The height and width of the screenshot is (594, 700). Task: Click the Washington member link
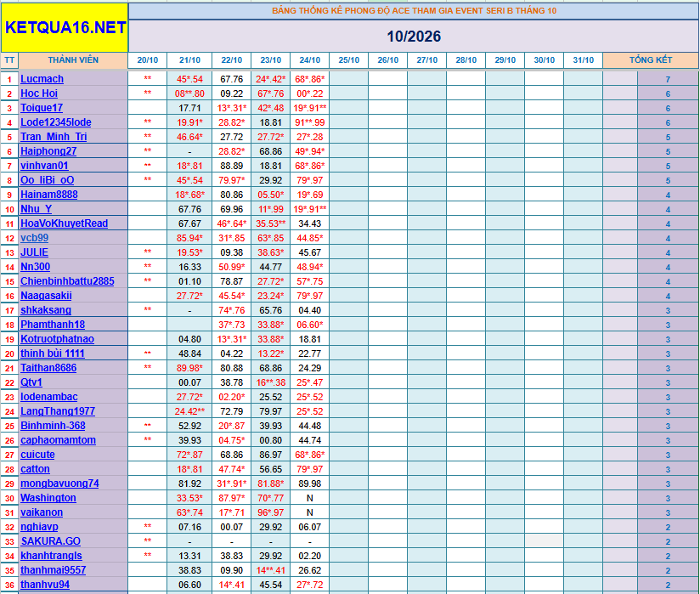tap(48, 498)
